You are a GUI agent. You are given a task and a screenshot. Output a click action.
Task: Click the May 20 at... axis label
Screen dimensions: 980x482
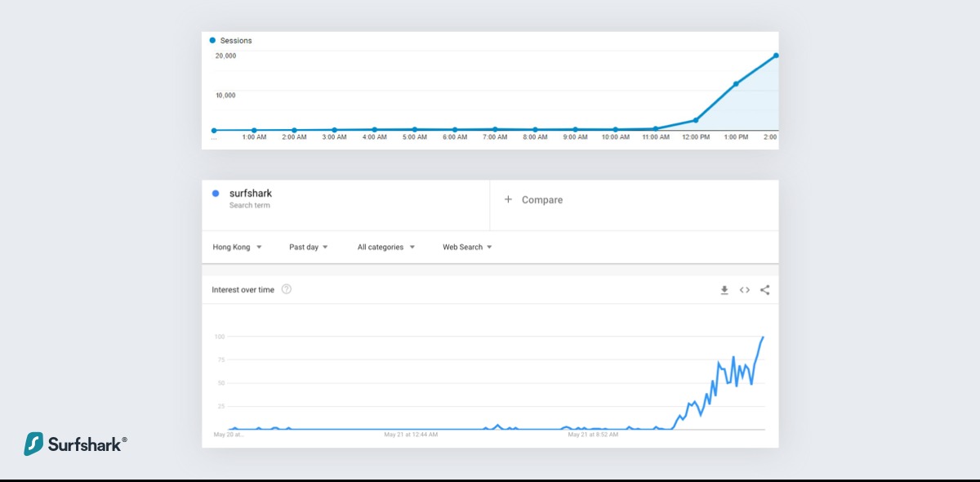tap(229, 435)
